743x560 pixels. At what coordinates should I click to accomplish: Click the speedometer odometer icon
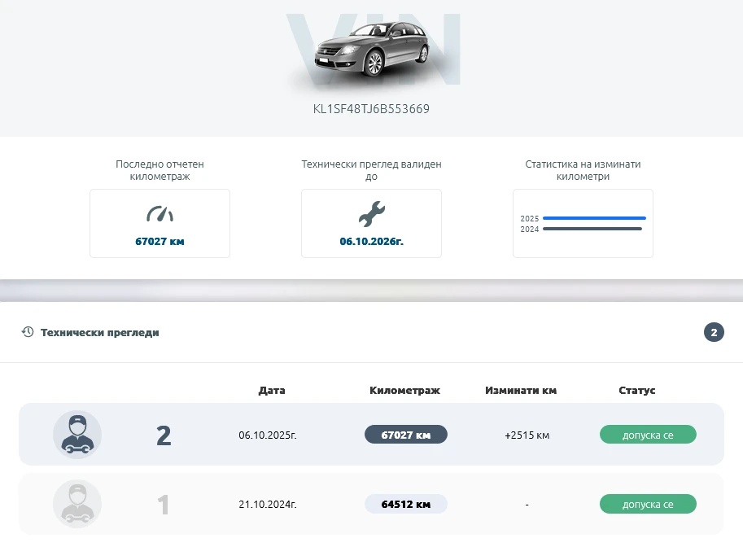(x=160, y=212)
